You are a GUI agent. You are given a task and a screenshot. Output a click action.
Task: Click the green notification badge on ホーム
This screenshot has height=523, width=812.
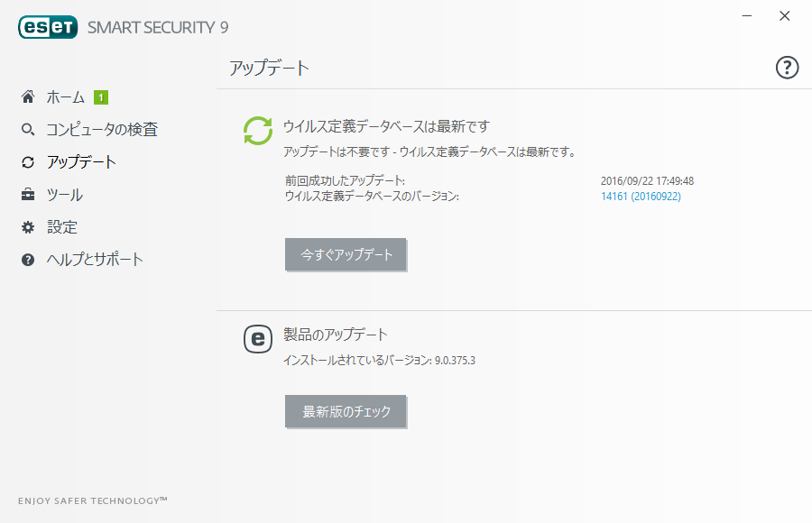point(101,97)
